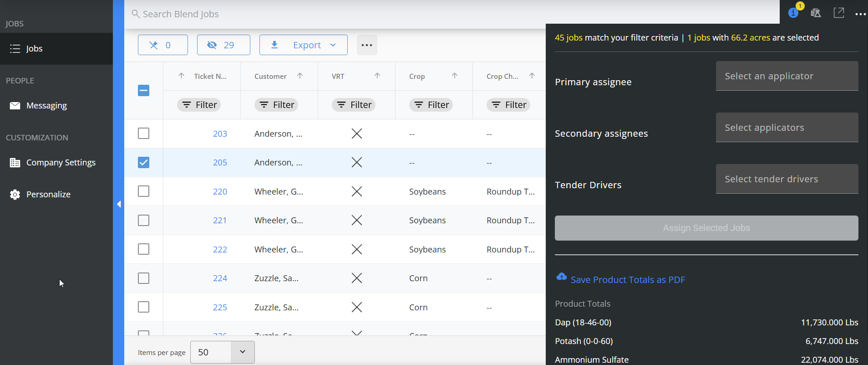Toggle the select-all header checkbox
The height and width of the screenshot is (365, 868).
(x=143, y=91)
